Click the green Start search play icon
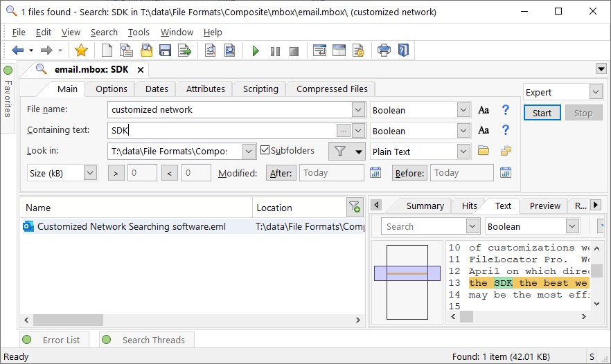This screenshot has width=611, height=364. [x=256, y=51]
